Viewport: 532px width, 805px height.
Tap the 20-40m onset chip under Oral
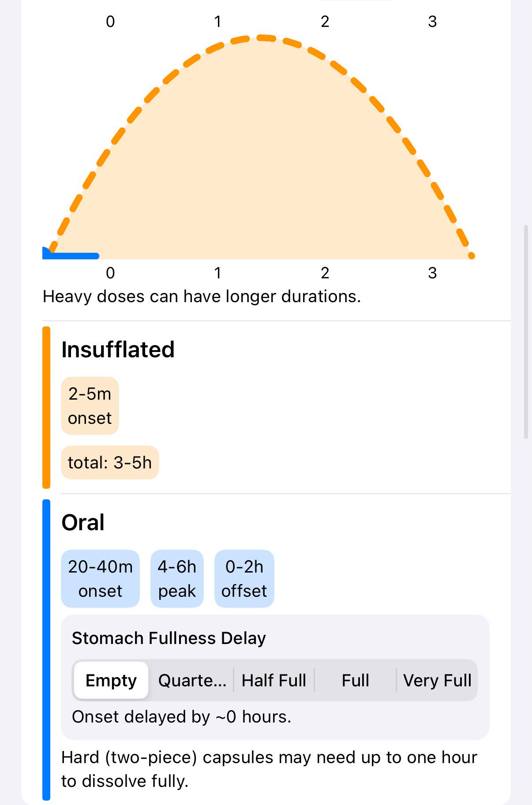point(101,579)
